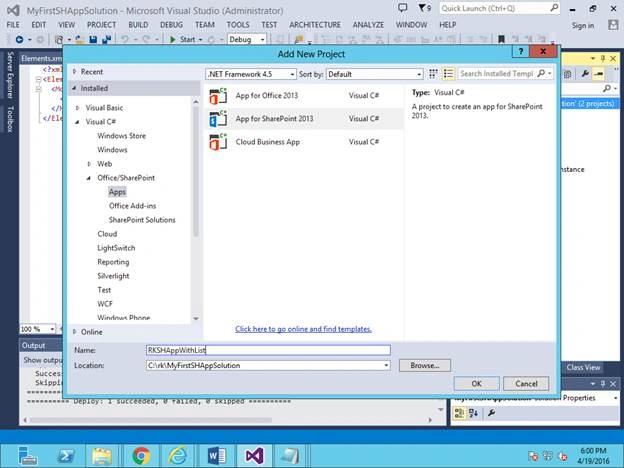Collapse the Office/SharePoint tree node
The height and width of the screenshot is (468, 624).
tap(89, 178)
